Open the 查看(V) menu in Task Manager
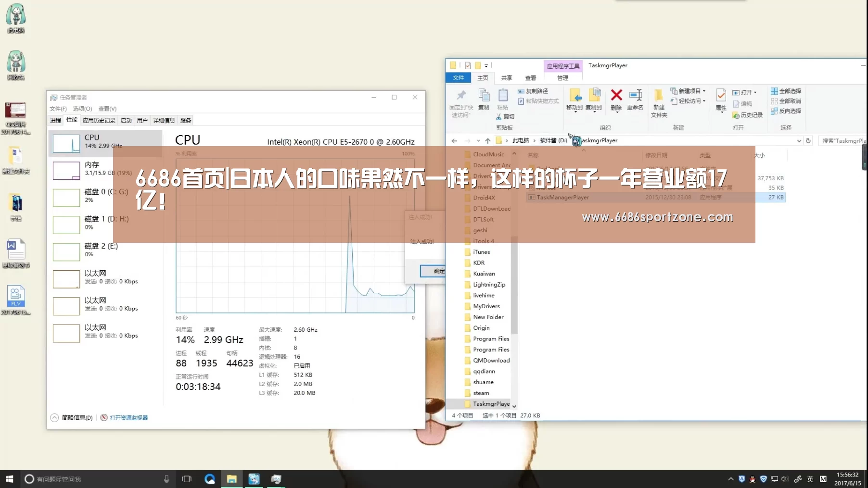Viewport: 868px width, 488px height. (x=107, y=109)
